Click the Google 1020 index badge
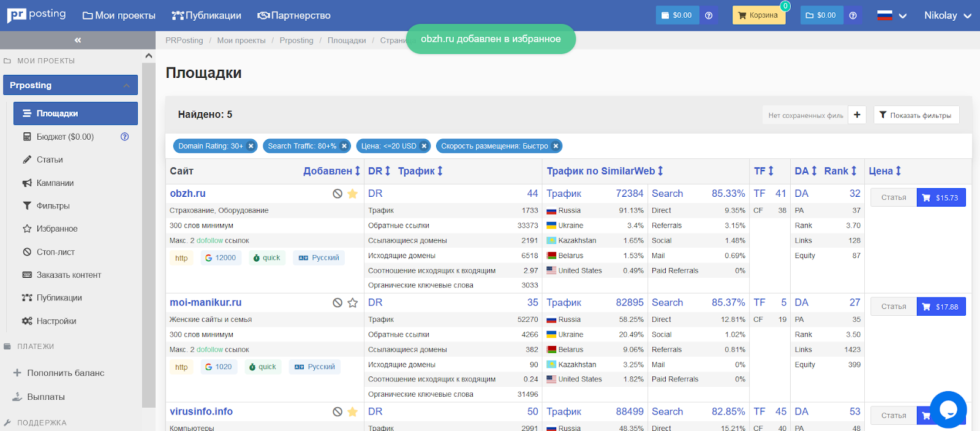 click(219, 367)
